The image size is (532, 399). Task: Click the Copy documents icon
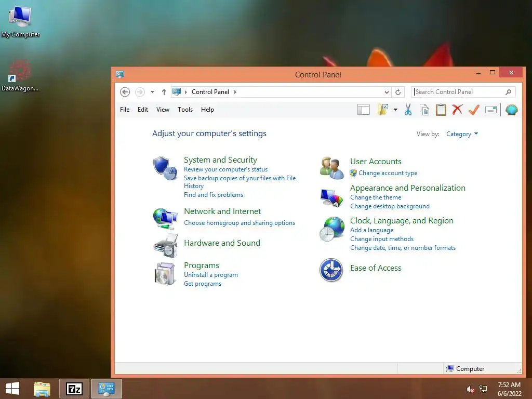click(x=424, y=110)
